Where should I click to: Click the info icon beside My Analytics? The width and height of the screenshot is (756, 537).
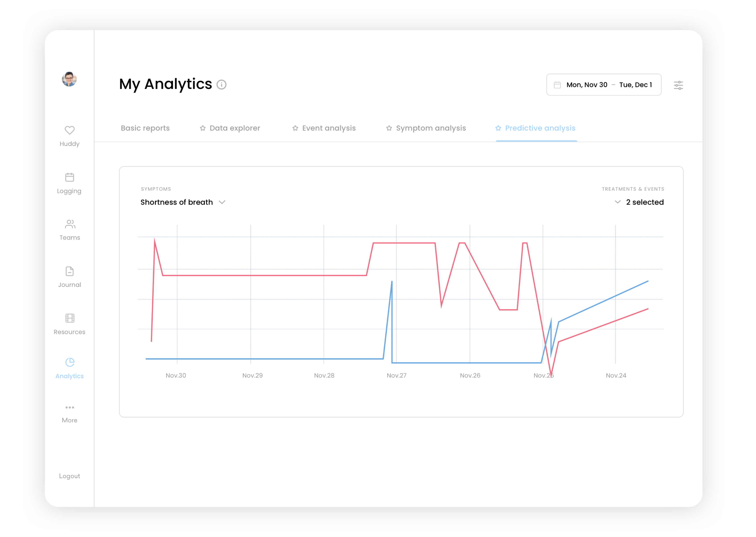[x=221, y=85]
